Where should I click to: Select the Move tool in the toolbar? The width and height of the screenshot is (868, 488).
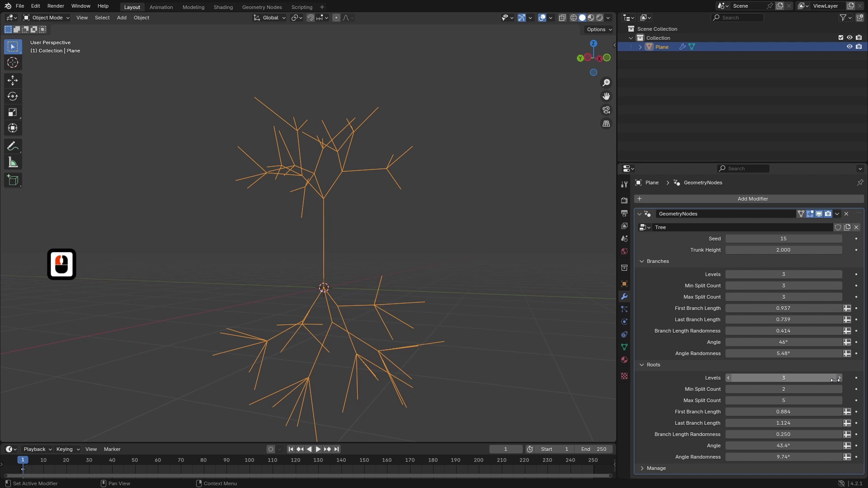(12, 80)
